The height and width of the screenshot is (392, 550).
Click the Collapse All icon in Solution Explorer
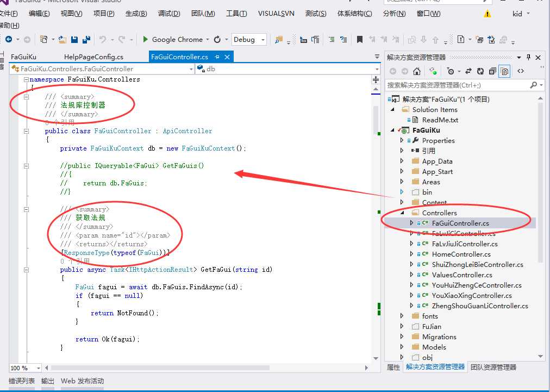click(492, 71)
